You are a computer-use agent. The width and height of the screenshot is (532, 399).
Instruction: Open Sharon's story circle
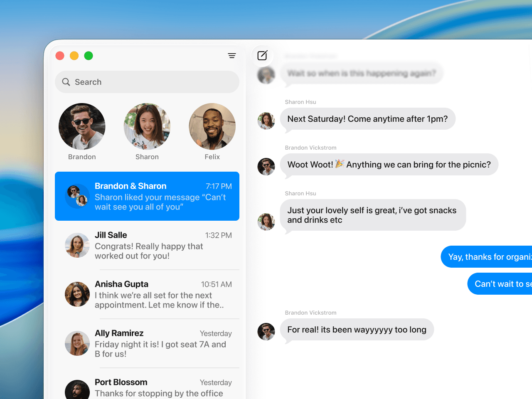147,126
